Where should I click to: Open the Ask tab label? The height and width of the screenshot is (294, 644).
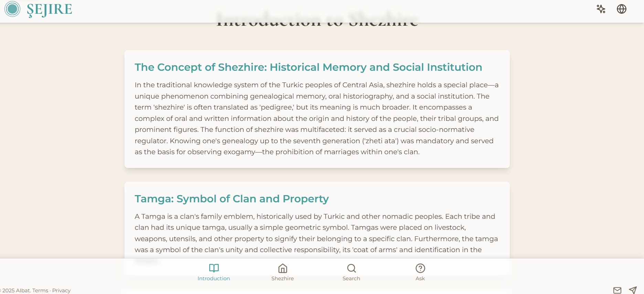point(420,279)
